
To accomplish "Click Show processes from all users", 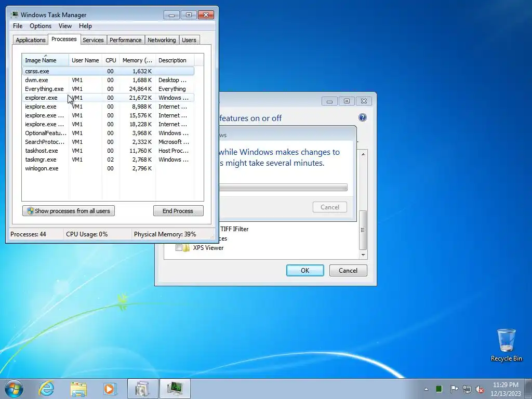I will tap(69, 211).
